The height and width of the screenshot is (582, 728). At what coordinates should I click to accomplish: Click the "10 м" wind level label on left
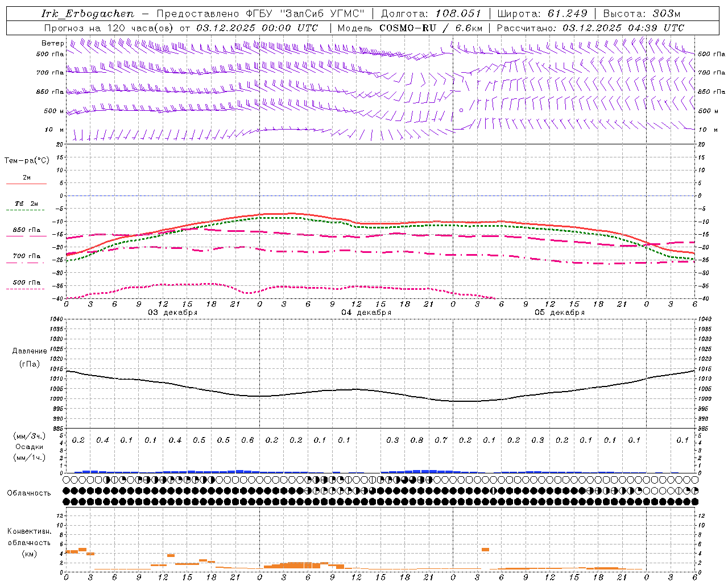click(x=55, y=130)
